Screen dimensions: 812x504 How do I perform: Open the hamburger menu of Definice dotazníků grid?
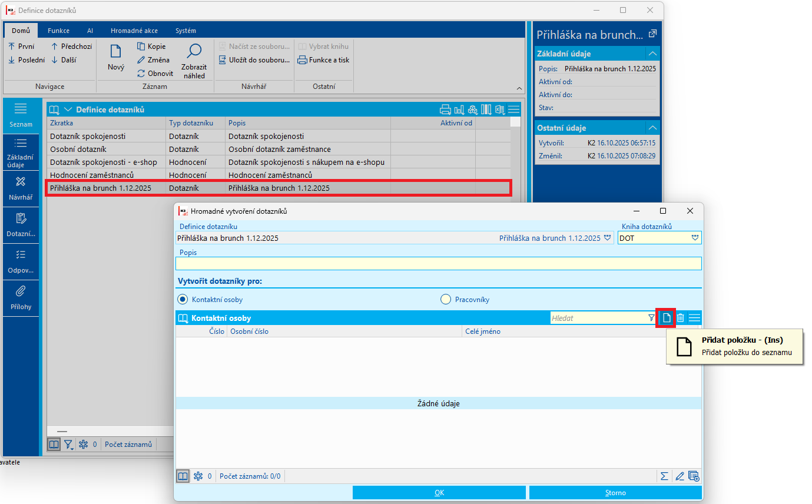pyautogui.click(x=514, y=110)
